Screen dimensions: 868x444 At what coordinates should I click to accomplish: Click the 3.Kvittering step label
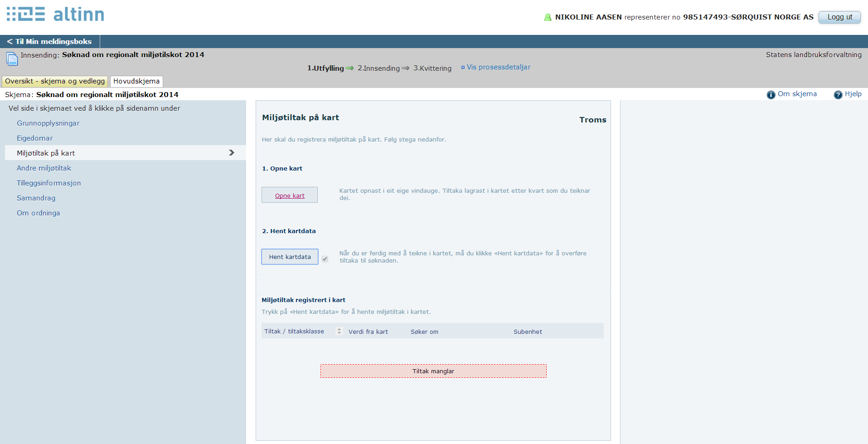(x=432, y=68)
